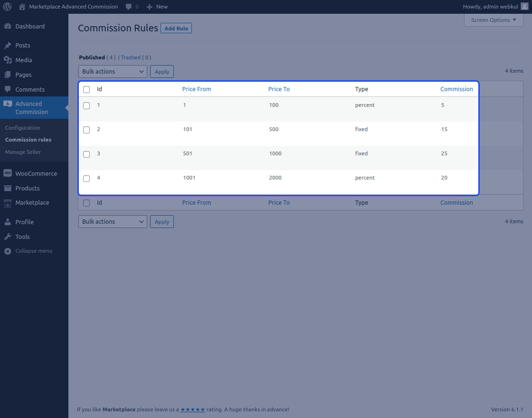Select the WooCommerce sidebar icon

click(8, 173)
